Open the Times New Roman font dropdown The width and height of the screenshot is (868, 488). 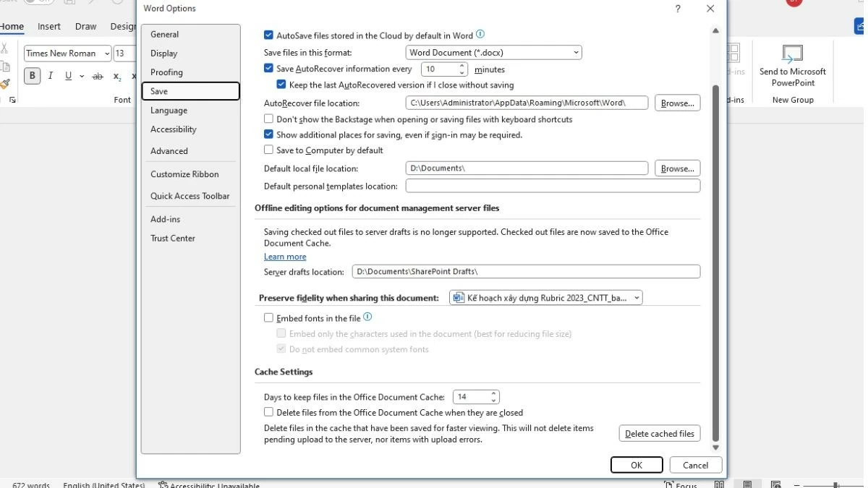click(x=107, y=53)
